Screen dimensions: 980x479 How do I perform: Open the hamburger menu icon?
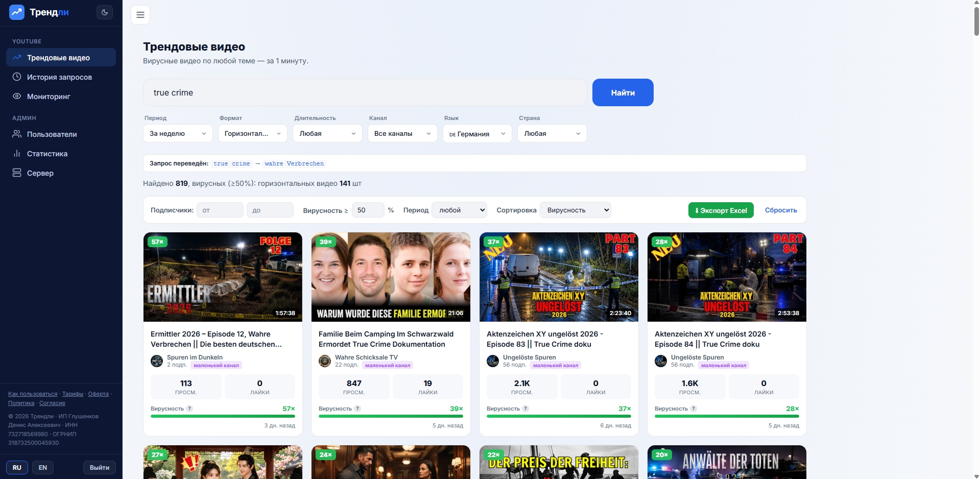pyautogui.click(x=140, y=15)
